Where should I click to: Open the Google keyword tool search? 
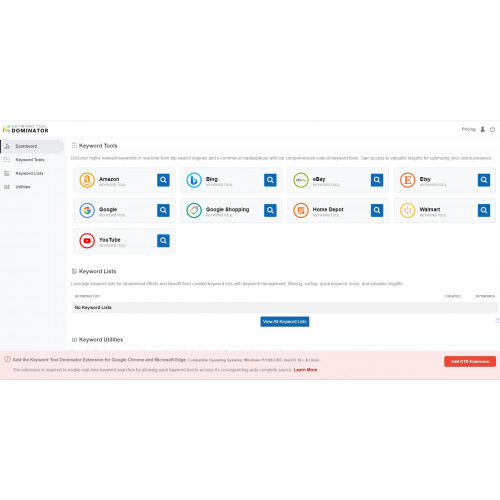tap(163, 210)
